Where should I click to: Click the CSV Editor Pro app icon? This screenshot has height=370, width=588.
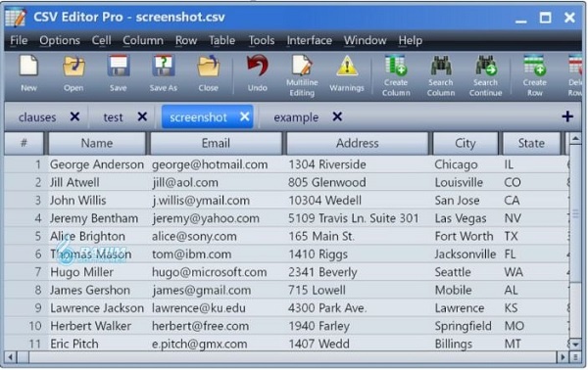click(16, 17)
